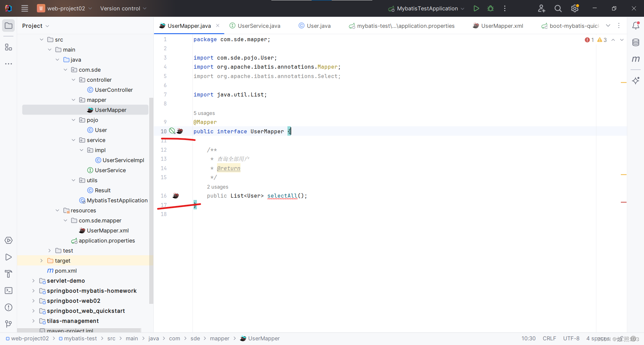Viewport: 644px width, 345px height.
Task: Open IDE settings gear
Action: (575, 8)
